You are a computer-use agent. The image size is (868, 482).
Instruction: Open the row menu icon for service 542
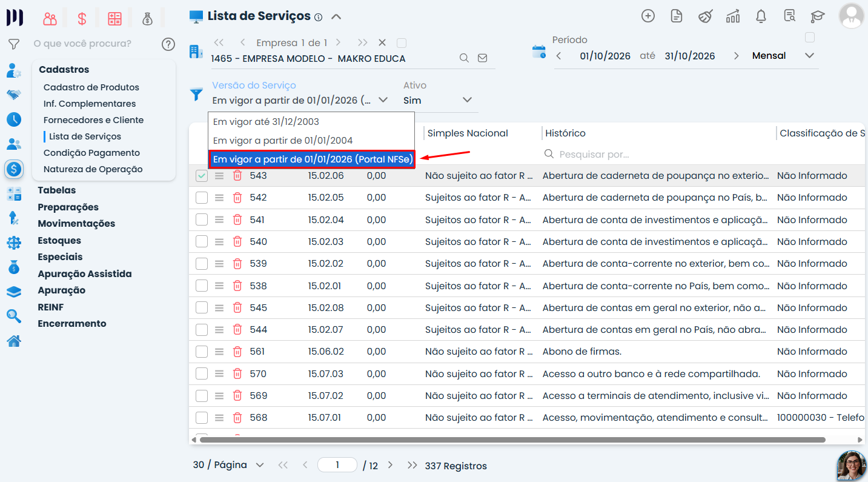pyautogui.click(x=219, y=198)
